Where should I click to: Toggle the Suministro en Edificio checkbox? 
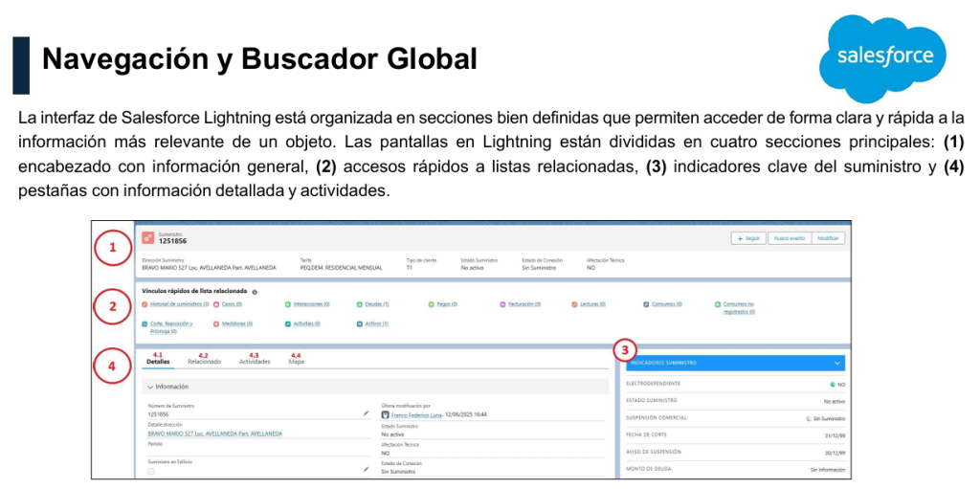coord(150,471)
